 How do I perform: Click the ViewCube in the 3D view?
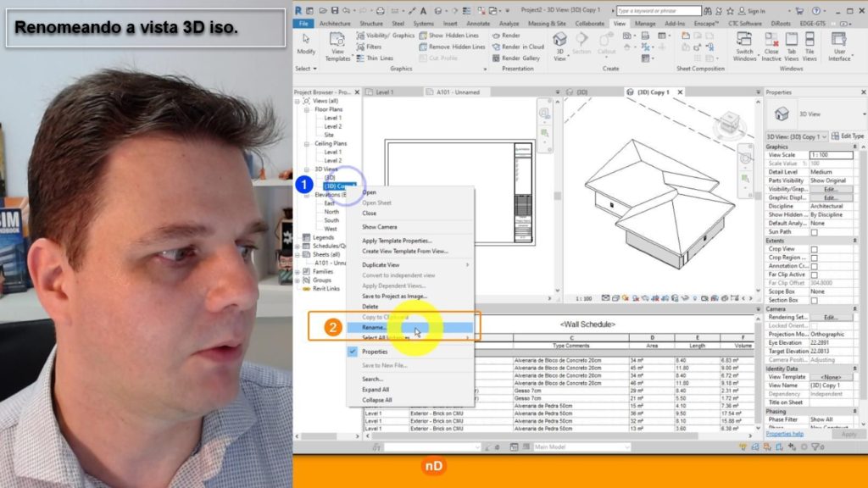[726, 127]
